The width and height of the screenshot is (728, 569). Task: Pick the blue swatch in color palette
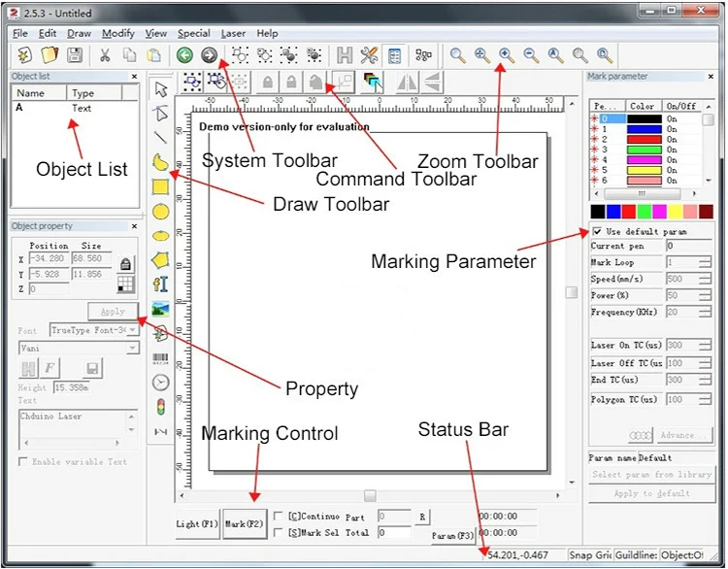tap(613, 212)
